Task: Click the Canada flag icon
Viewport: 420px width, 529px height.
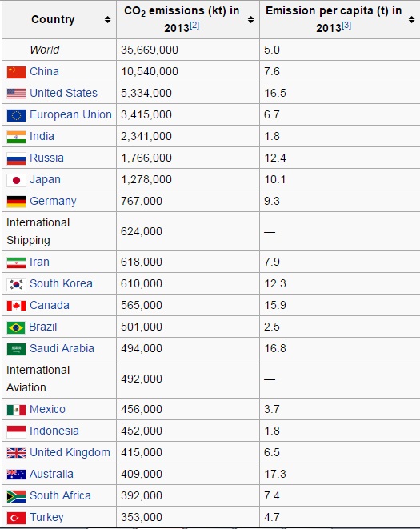Action: [16, 306]
